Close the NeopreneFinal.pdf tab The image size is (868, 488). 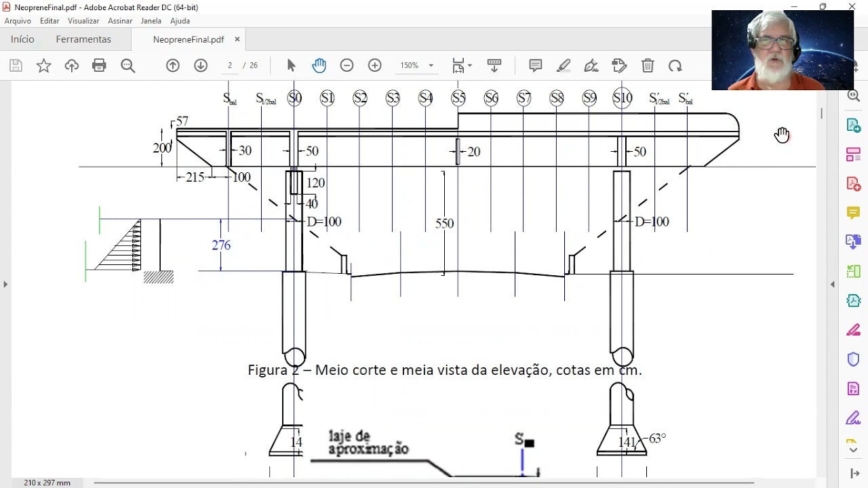[x=237, y=39]
